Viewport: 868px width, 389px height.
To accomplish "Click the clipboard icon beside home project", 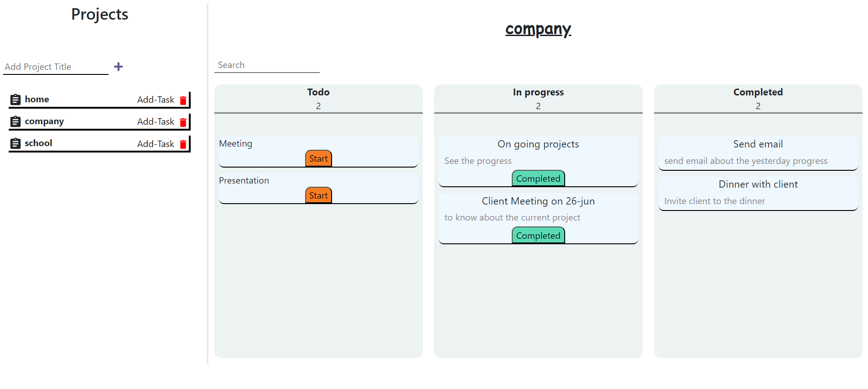I will pos(15,99).
